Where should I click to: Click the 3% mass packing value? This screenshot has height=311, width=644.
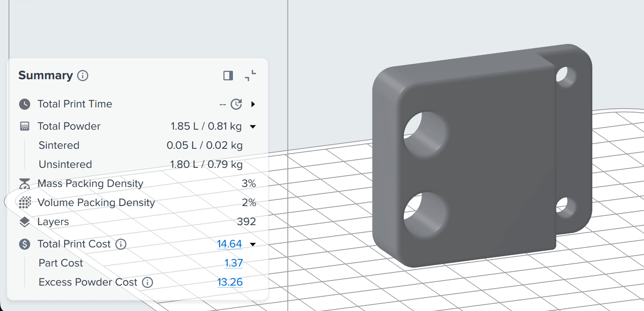(x=249, y=183)
